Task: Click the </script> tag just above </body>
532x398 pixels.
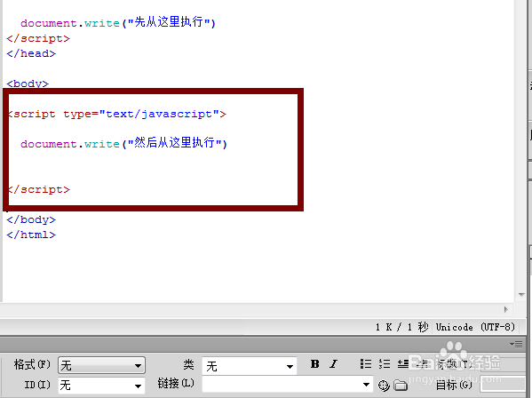Action: coord(39,189)
